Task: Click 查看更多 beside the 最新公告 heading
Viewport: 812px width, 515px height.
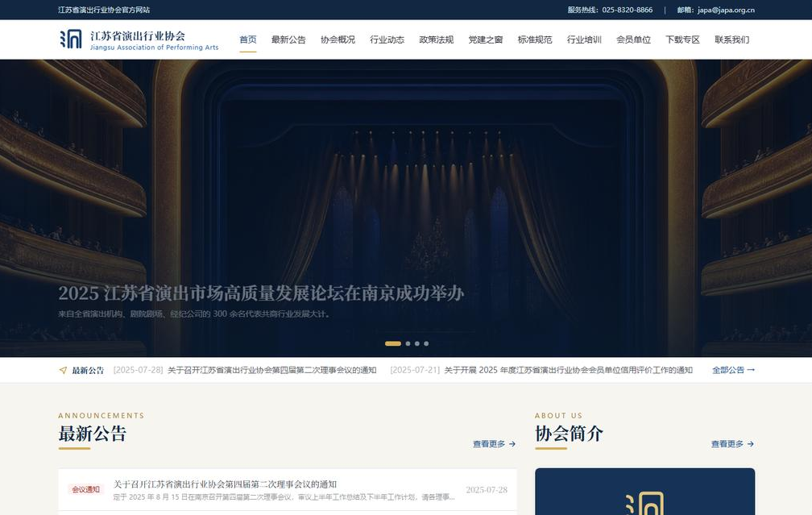Action: [x=494, y=444]
